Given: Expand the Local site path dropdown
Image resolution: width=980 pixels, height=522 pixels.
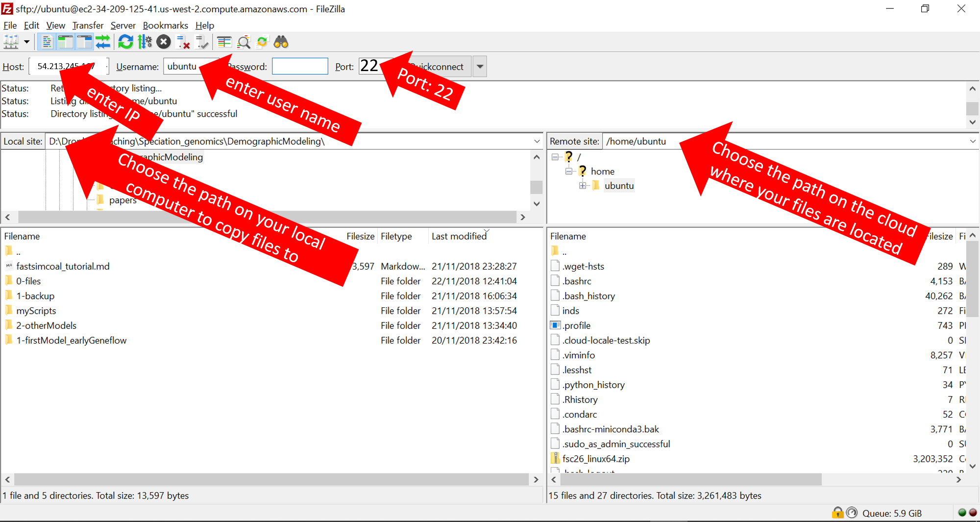Looking at the screenshot, I should click(537, 141).
